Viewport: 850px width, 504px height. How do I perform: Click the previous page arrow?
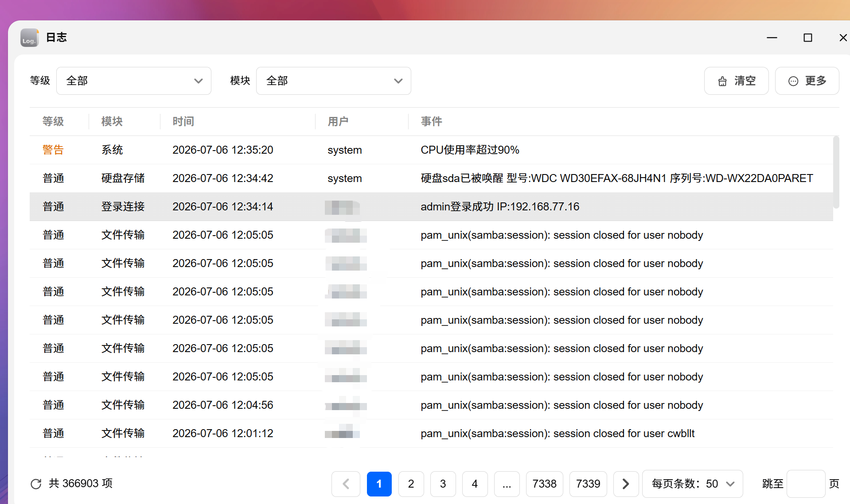pyautogui.click(x=346, y=484)
